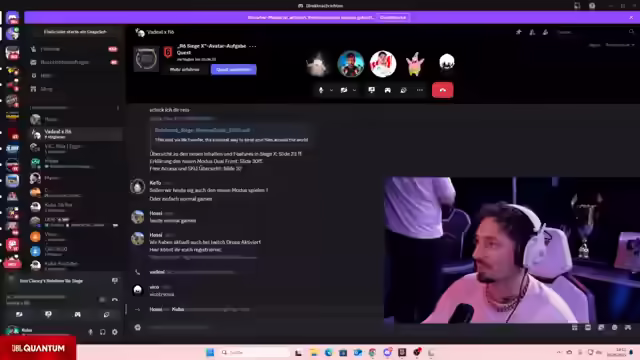Share your screen in the call
The image size is (640, 360).
pos(371,90)
